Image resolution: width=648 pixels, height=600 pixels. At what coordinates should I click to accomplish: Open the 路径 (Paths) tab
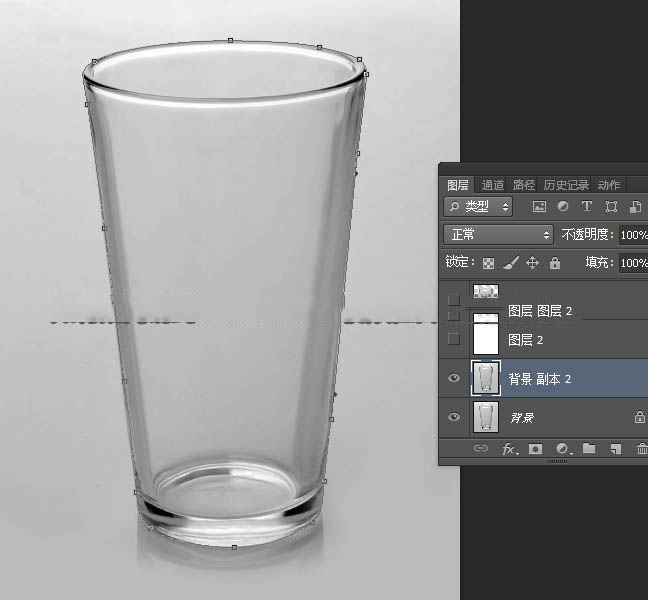tap(524, 185)
